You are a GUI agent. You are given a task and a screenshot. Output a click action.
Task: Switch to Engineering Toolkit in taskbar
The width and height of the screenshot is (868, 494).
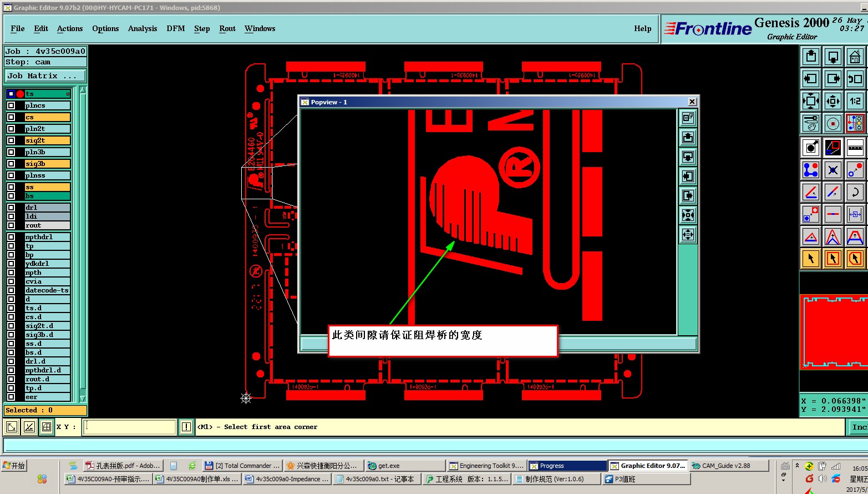click(486, 466)
